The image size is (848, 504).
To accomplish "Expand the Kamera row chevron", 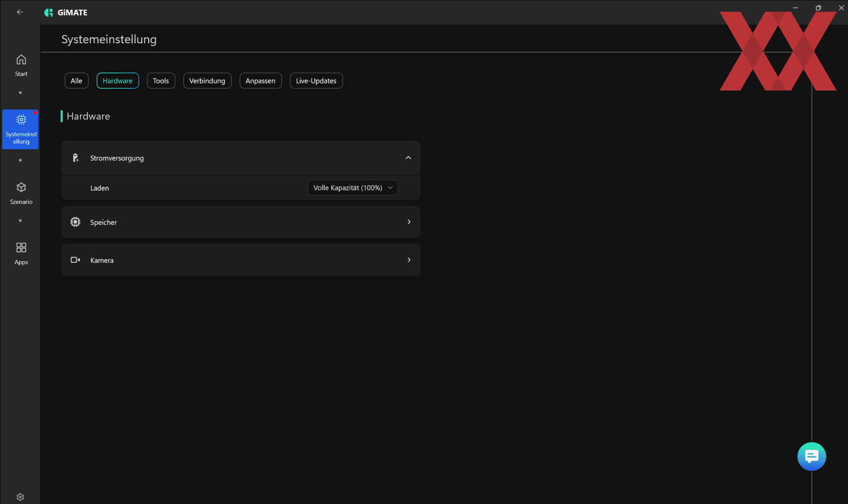I will tap(409, 260).
